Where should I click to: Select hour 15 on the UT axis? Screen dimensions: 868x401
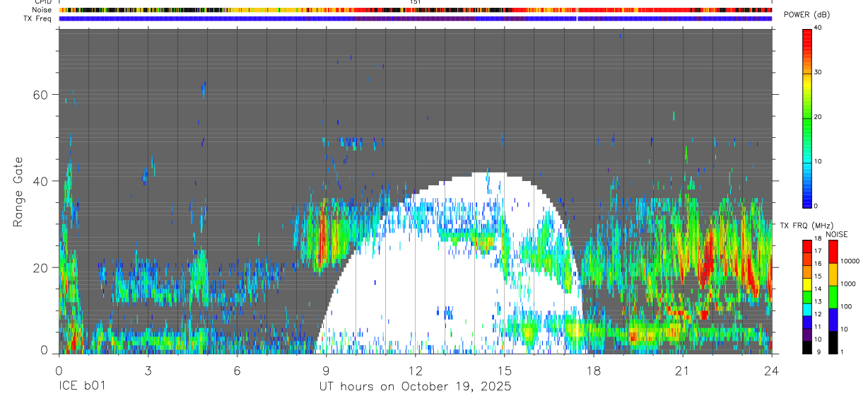click(x=505, y=370)
